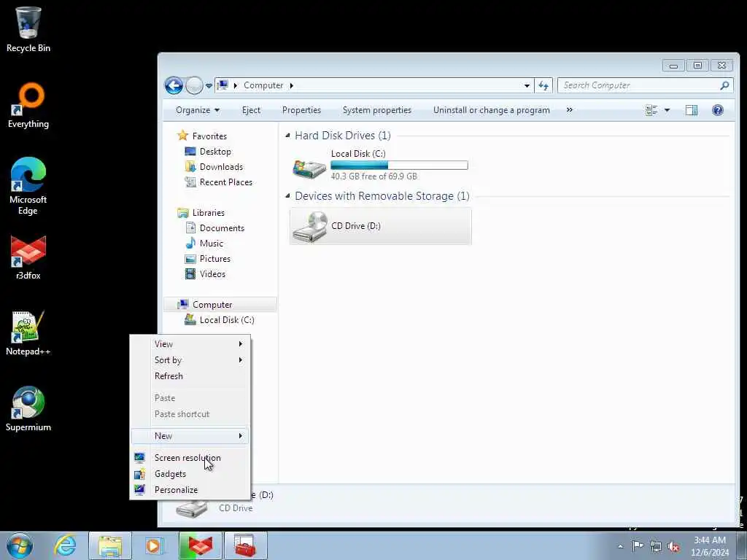
Task: Select the Local Disk (C:) drive icon
Action: [309, 168]
